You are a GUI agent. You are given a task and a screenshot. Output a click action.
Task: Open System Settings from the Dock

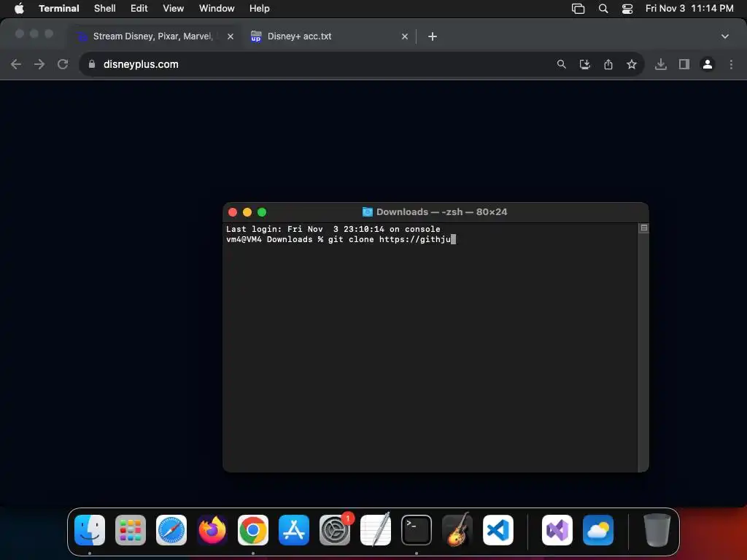pyautogui.click(x=335, y=530)
